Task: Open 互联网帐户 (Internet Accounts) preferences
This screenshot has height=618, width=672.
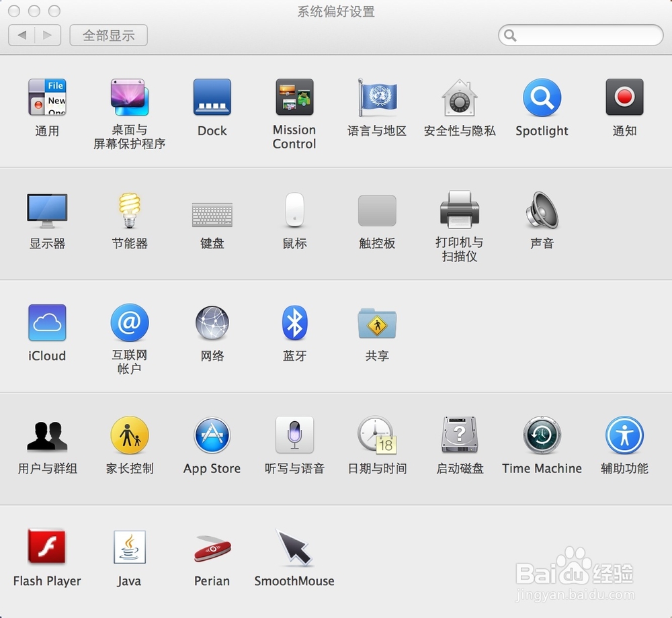Action: [x=130, y=322]
